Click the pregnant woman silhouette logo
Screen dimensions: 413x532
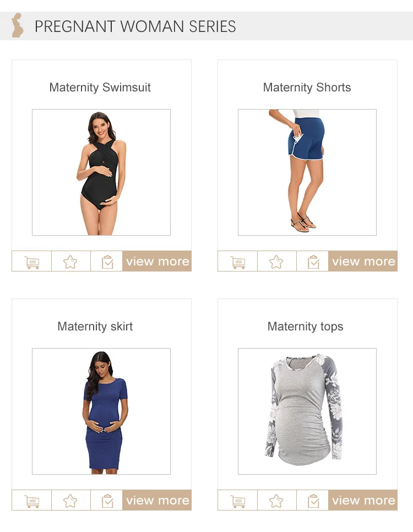point(17,25)
